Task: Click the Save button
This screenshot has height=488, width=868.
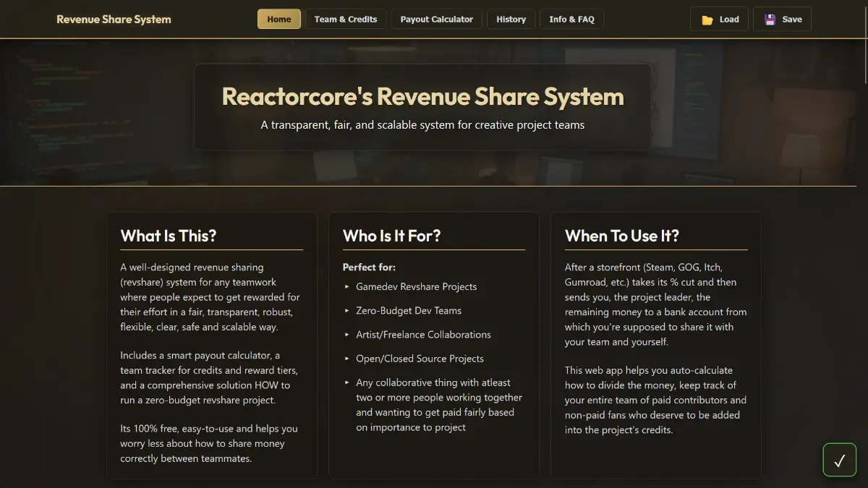Action: click(782, 19)
